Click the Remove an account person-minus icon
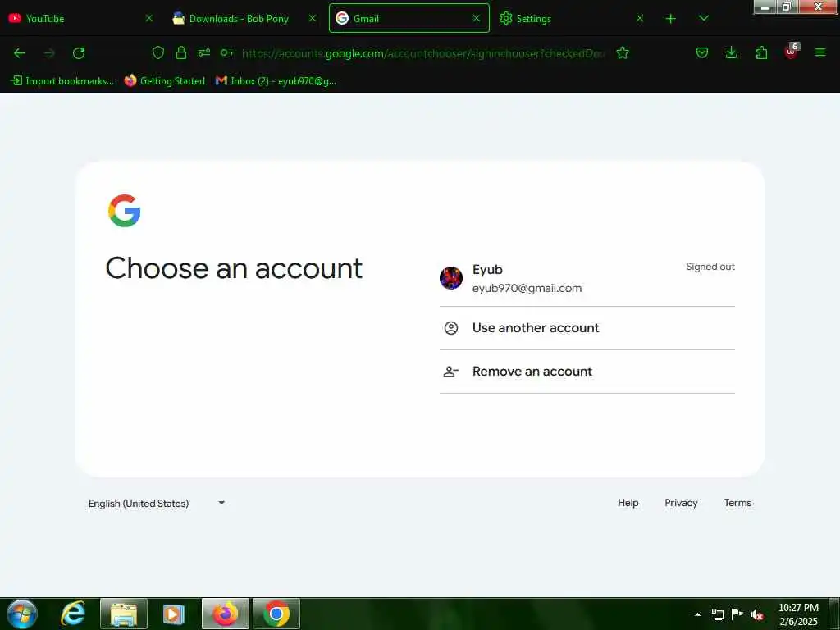840x630 pixels. [x=451, y=372]
